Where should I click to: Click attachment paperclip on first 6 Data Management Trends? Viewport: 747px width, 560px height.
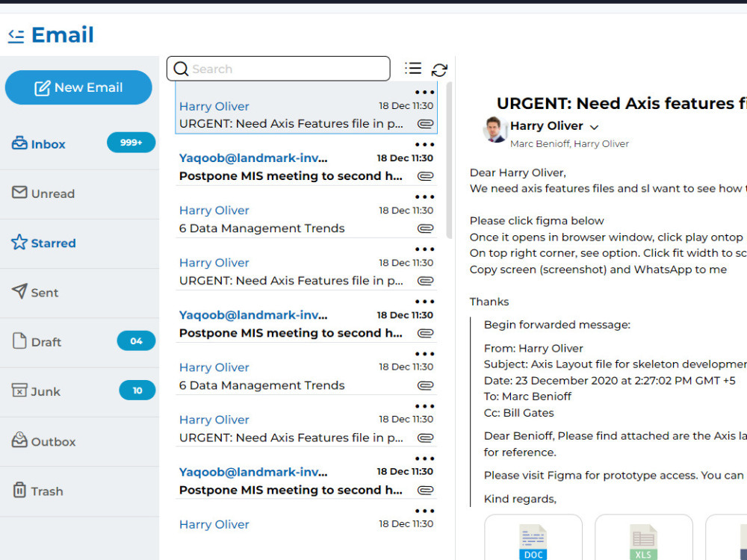pyautogui.click(x=426, y=228)
